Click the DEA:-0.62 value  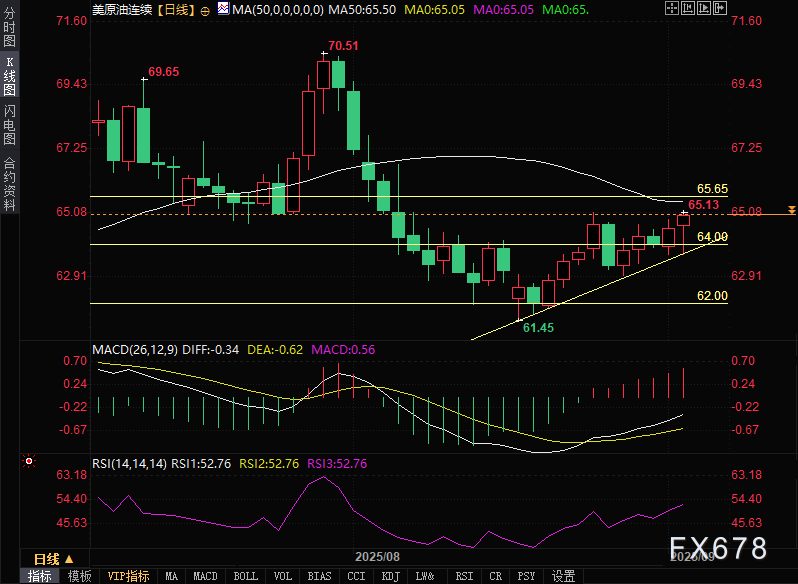pyautogui.click(x=275, y=349)
